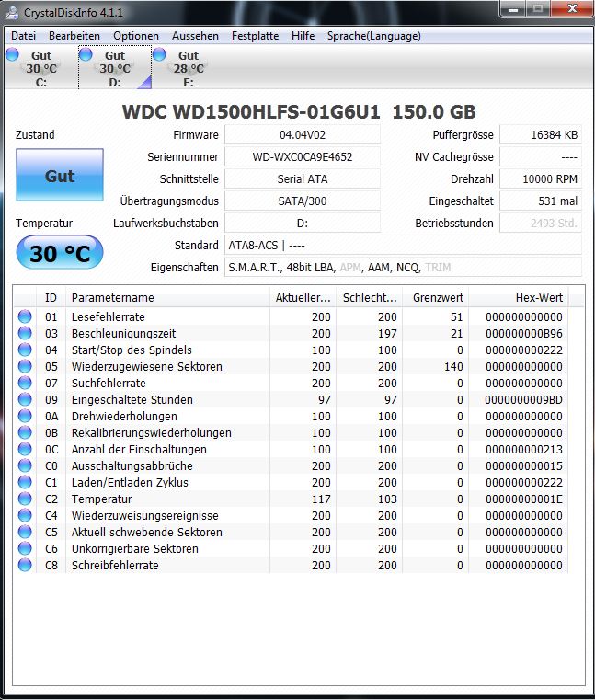595x700 pixels.
Task: Click the Schnittstelle field Serial ATA
Action: 303,179
